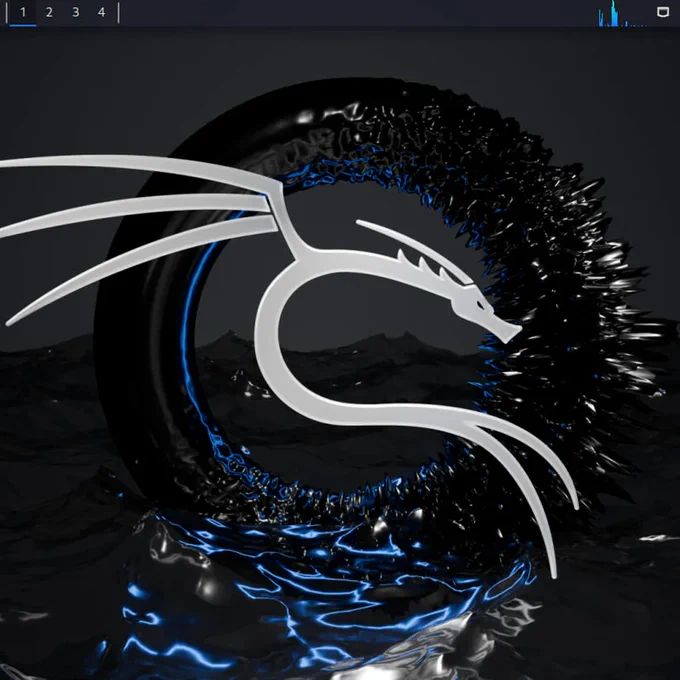Switch to workspace 3 in the panel

pyautogui.click(x=76, y=13)
